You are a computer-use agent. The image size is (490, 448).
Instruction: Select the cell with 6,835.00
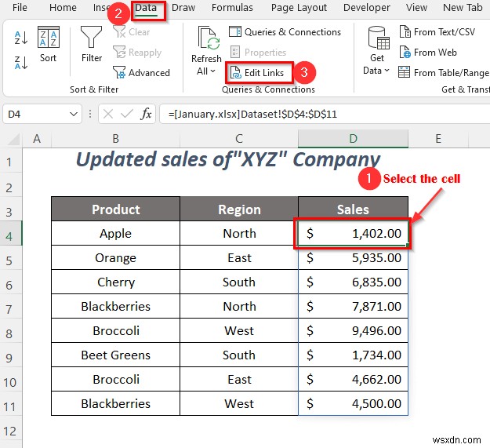[353, 282]
